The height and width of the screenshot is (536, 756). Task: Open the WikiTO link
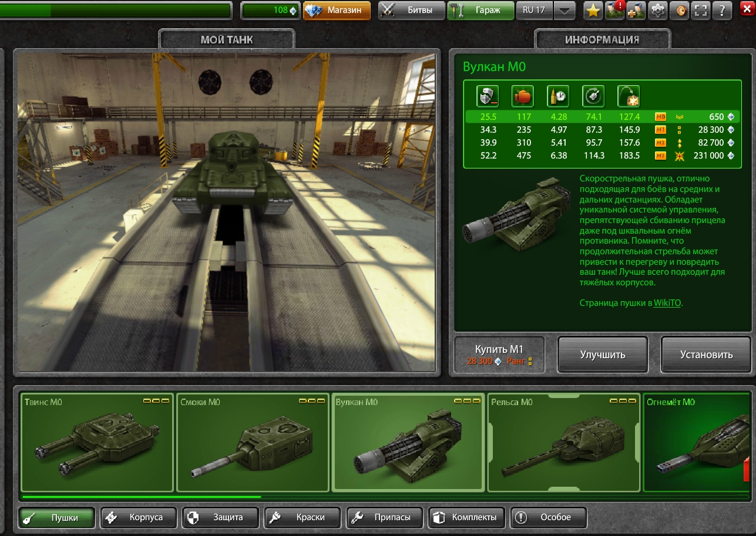tap(668, 304)
